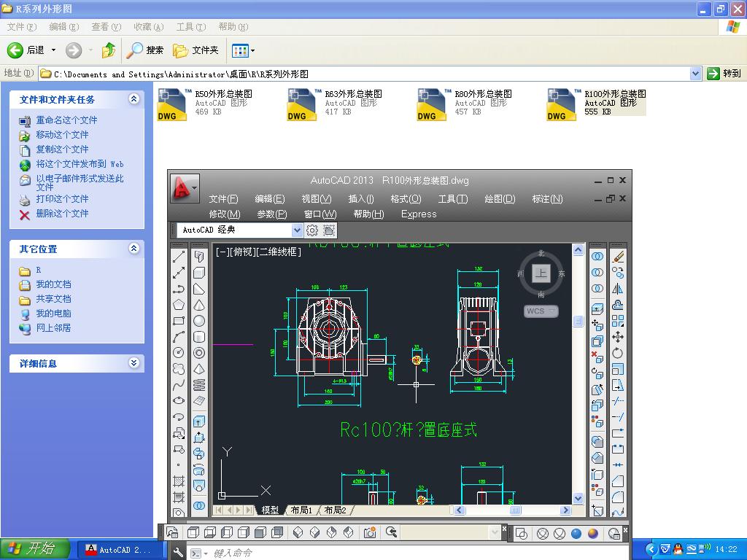Create a Torus solid
The width and height of the screenshot is (747, 560).
point(199,353)
